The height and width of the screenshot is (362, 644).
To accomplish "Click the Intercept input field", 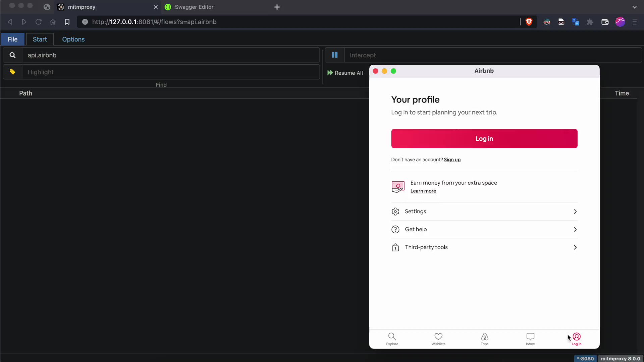I will (x=402, y=55).
